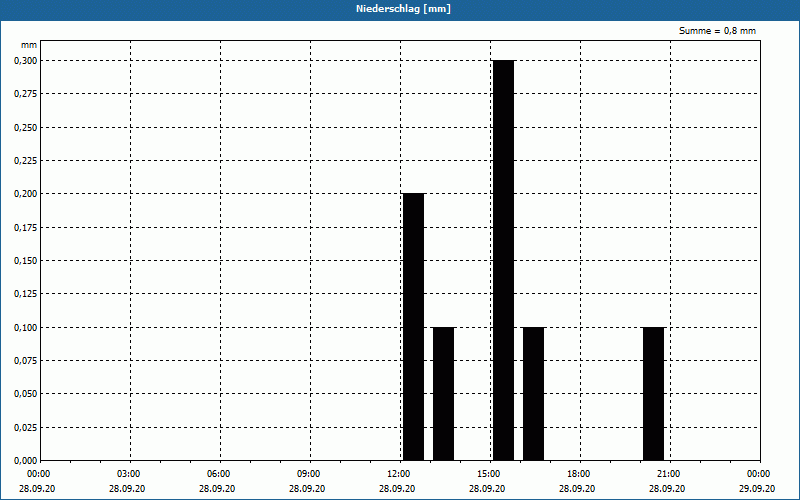Click the 0,150 y-axis label
This screenshot has width=800, height=500.
[x=26, y=261]
